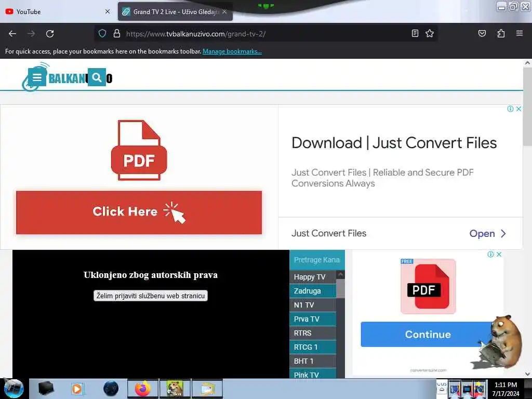Open the Download Just Convert Files headline
This screenshot has height=399, width=532.
click(394, 143)
